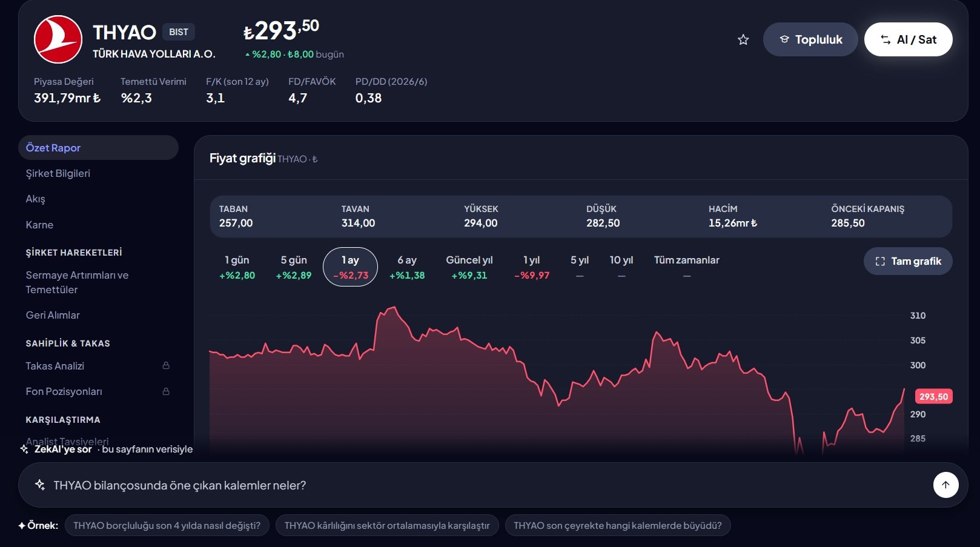This screenshot has height=547, width=980.
Task: Click the %2,80 · ₺8,00 bugün daily change
Action: [x=294, y=55]
